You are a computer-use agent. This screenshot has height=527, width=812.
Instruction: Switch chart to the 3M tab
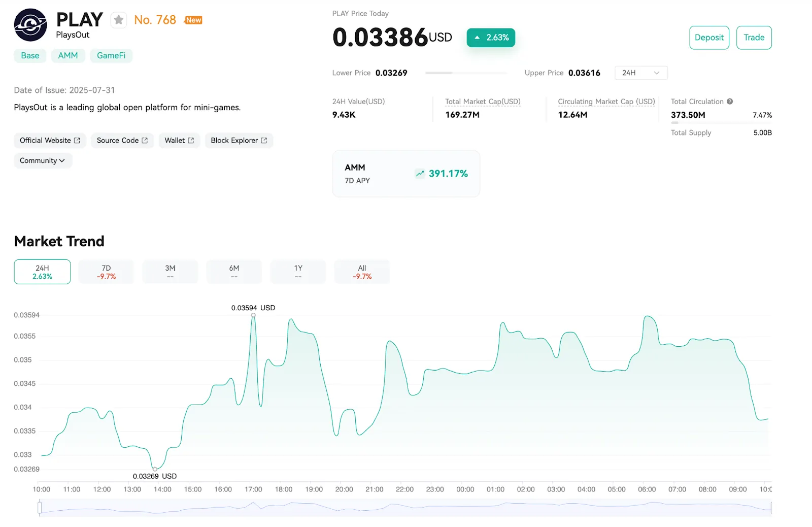point(170,272)
